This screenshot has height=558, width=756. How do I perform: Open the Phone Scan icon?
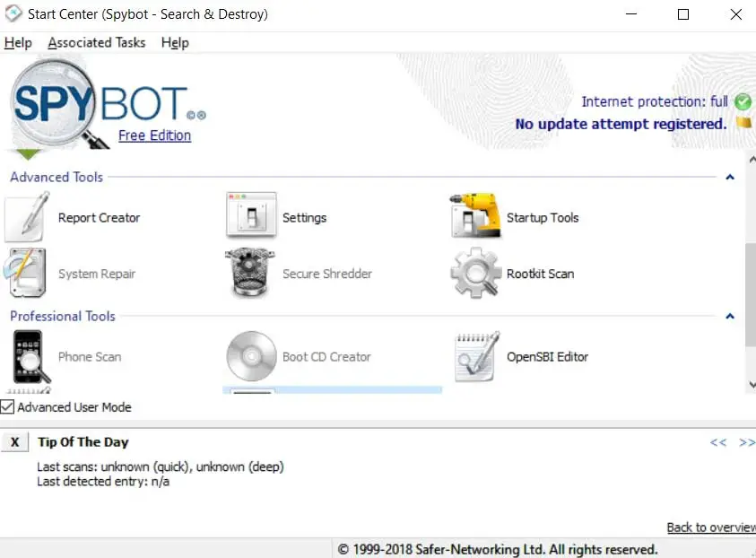(30, 356)
